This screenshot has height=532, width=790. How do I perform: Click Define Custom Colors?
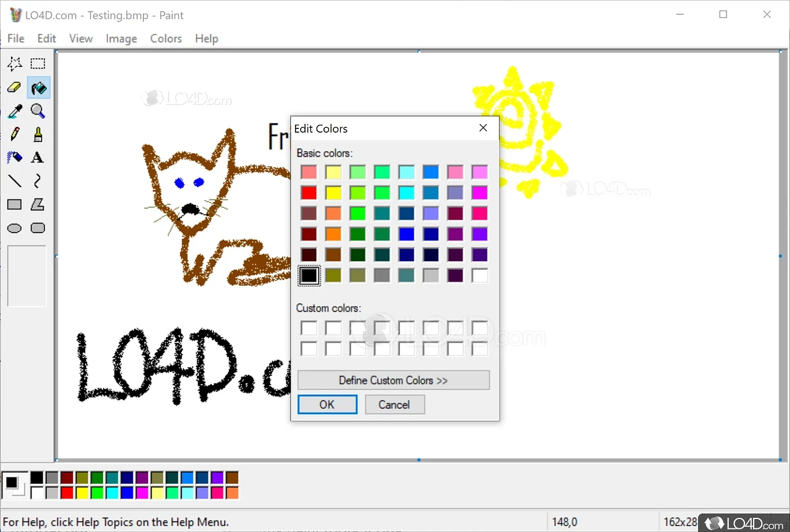393,380
